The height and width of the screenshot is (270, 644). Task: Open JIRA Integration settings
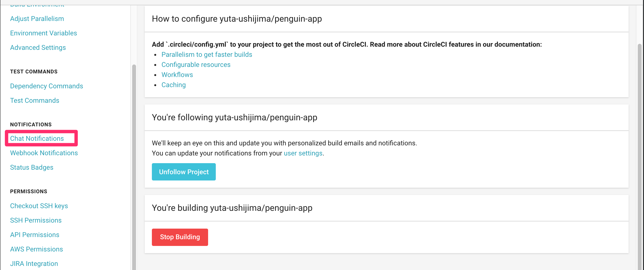[x=34, y=264]
